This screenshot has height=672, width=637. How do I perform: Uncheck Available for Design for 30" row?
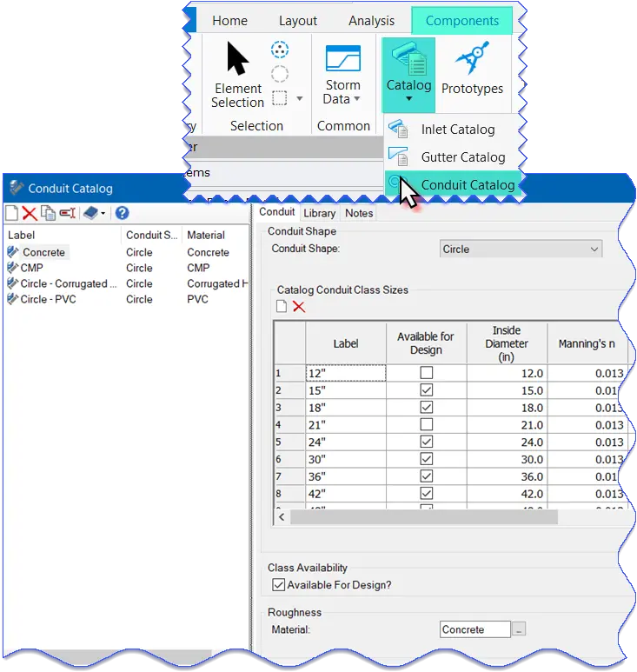point(426,459)
